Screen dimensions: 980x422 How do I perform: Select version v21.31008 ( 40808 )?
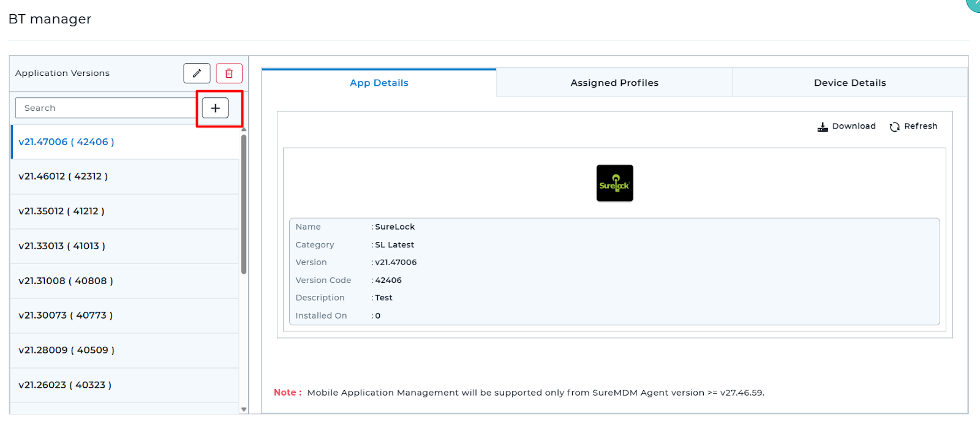point(125,281)
